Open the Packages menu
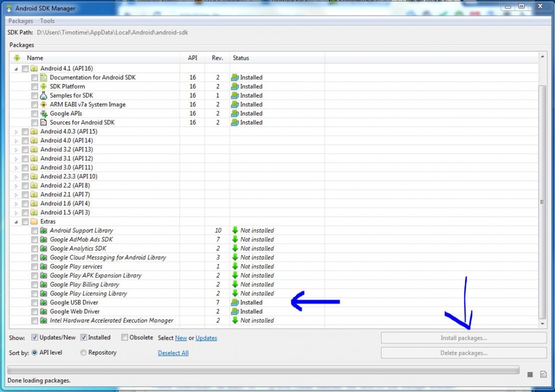Viewport: 555px width, 392px height. tap(21, 21)
